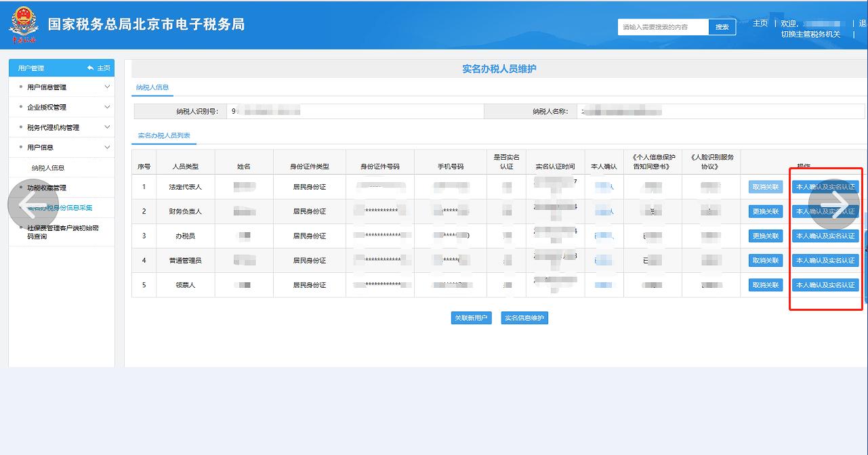Click the 关联新用户 button
868x455 pixels.
[471, 317]
